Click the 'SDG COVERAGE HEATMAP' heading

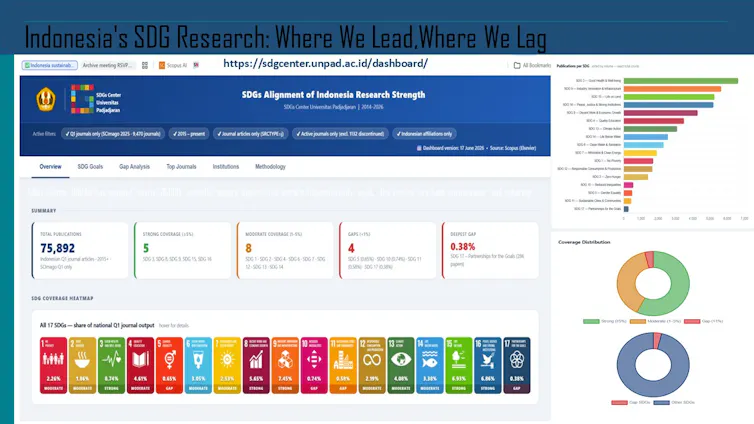point(63,299)
